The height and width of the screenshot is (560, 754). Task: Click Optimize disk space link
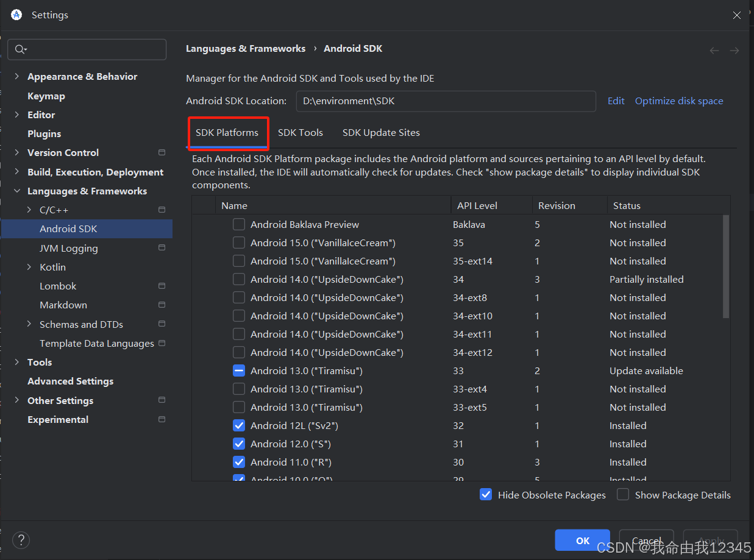point(679,101)
